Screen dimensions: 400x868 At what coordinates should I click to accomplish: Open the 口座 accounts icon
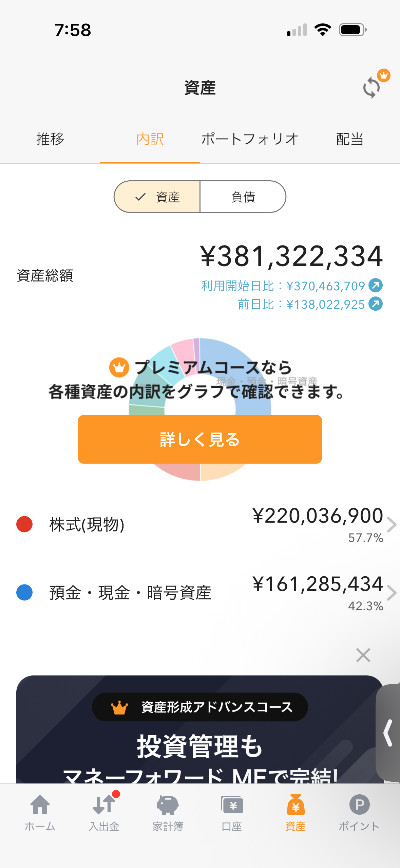[232, 805]
